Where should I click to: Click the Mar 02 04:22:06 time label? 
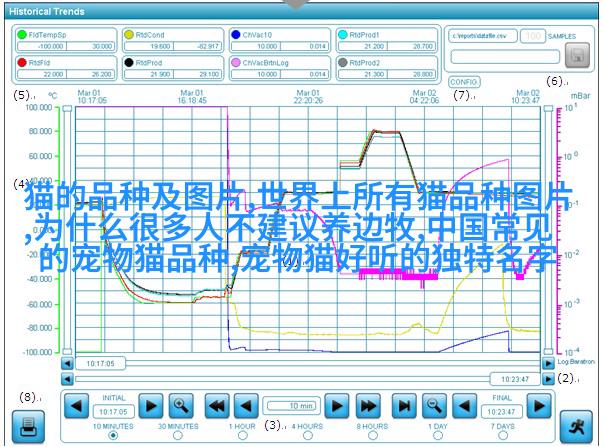click(x=424, y=97)
